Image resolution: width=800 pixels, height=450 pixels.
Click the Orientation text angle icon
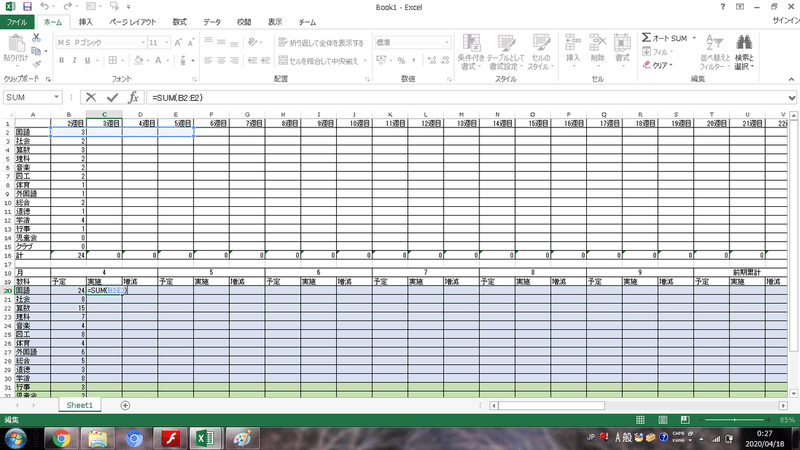[x=253, y=42]
